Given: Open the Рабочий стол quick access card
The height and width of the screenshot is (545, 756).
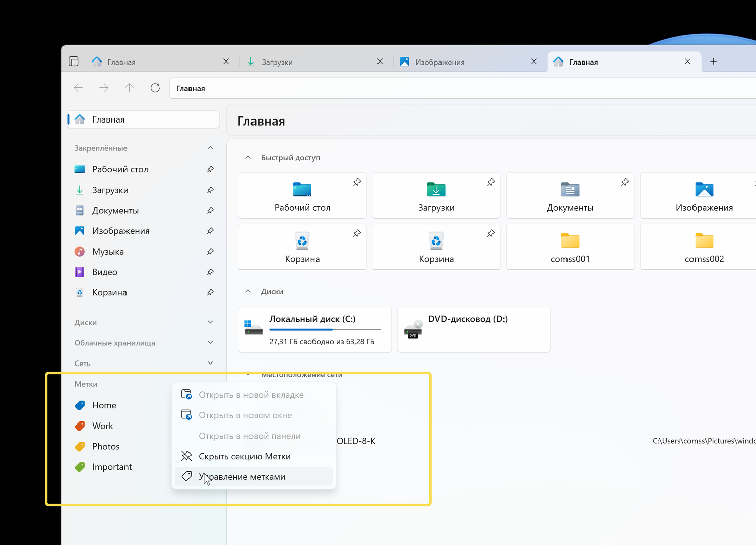Looking at the screenshot, I should click(302, 196).
